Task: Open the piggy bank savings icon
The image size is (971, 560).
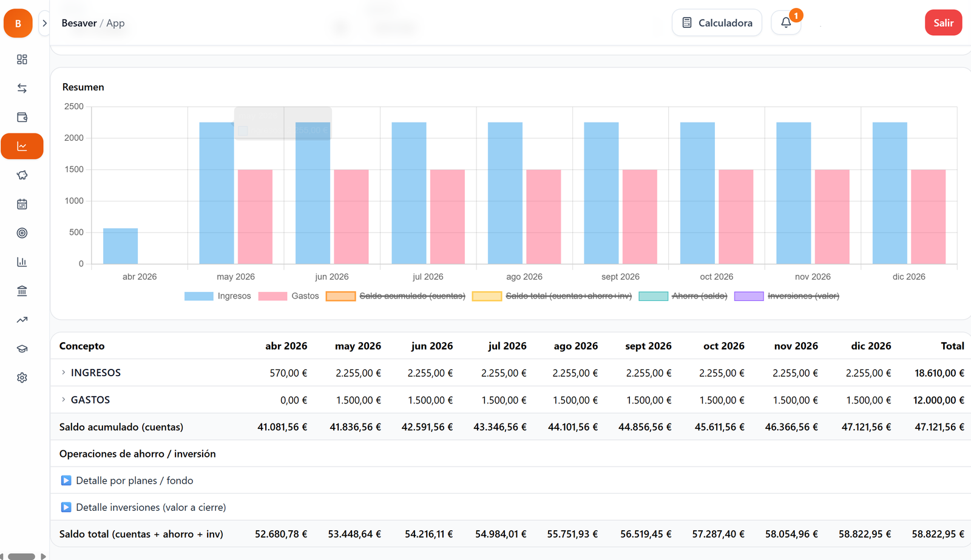Action: click(x=22, y=175)
